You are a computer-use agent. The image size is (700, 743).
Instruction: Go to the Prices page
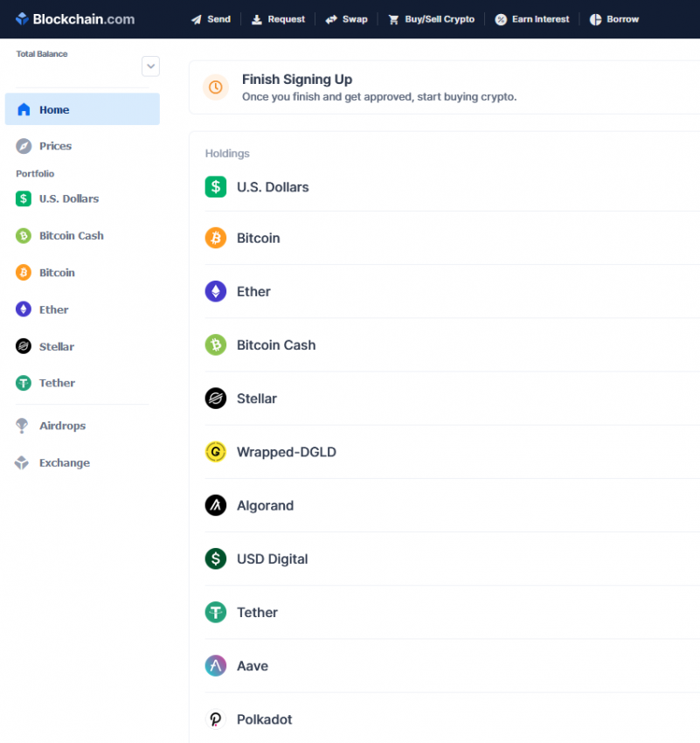55,146
